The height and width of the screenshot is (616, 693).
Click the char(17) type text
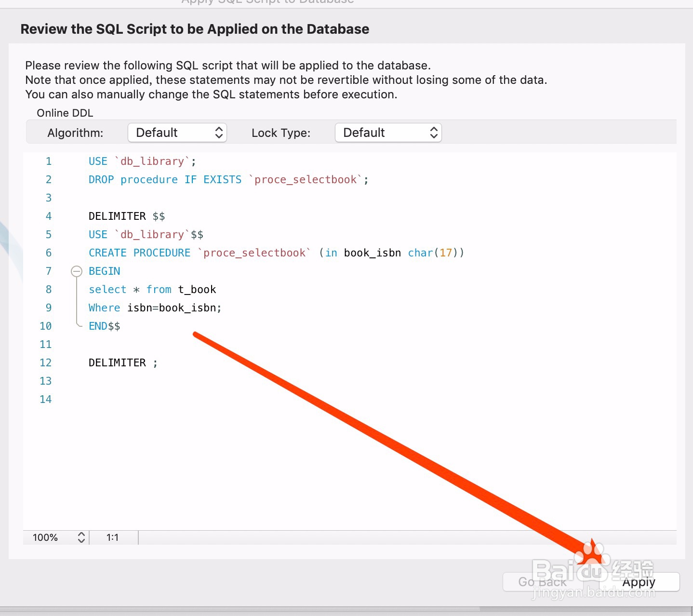(433, 253)
